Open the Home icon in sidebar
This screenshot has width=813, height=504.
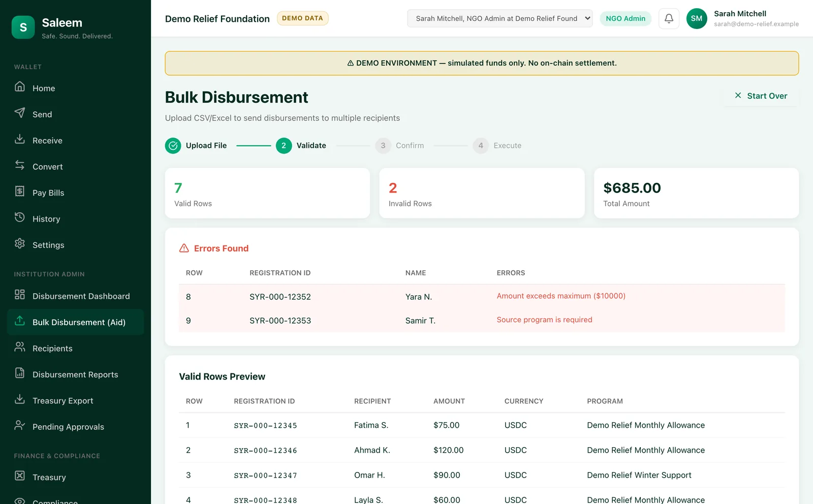click(20, 87)
